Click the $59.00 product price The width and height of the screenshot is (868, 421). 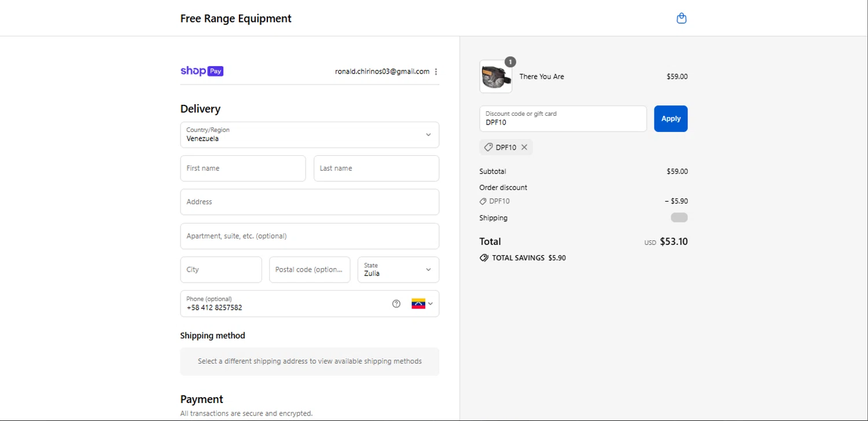click(x=677, y=76)
